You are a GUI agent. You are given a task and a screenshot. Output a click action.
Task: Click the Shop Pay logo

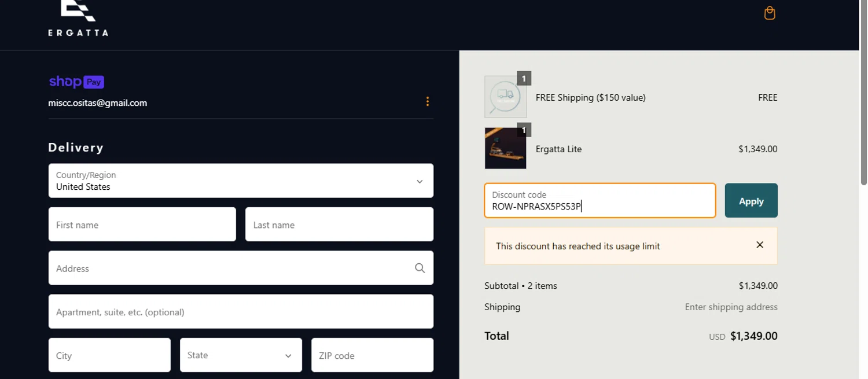coord(76,82)
